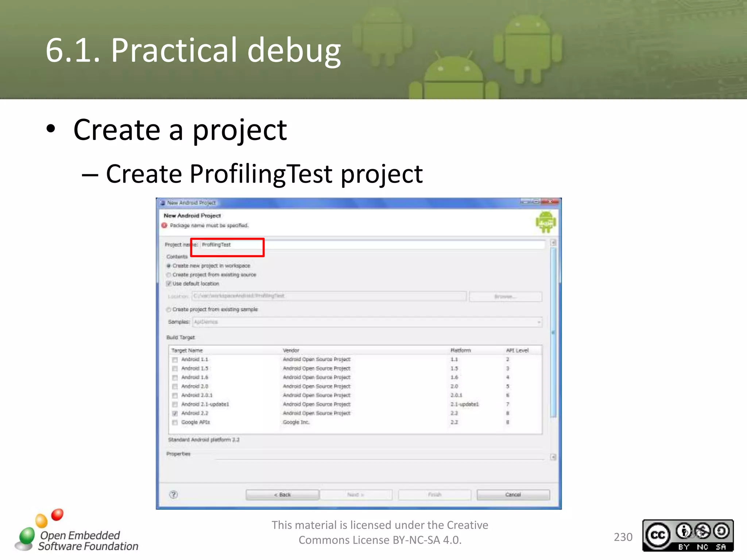Click the page number 230
Viewport: 747px width, 560px height.
[x=623, y=537]
